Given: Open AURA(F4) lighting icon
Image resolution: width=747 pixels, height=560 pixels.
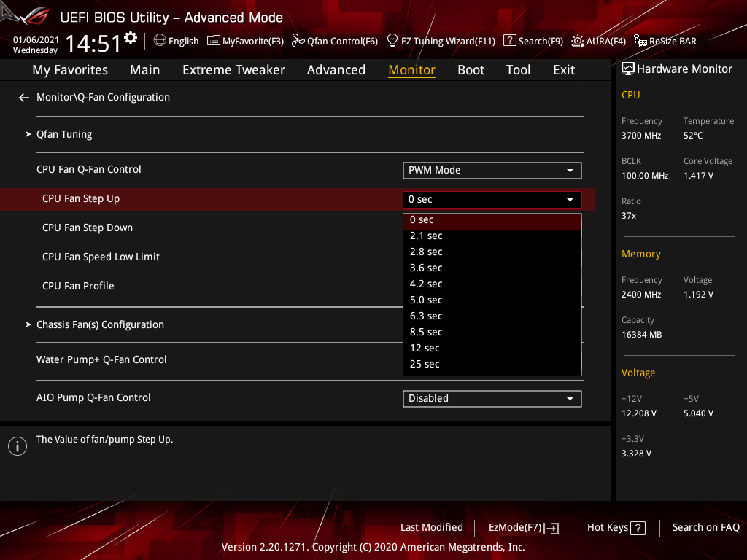Looking at the screenshot, I should coord(578,41).
